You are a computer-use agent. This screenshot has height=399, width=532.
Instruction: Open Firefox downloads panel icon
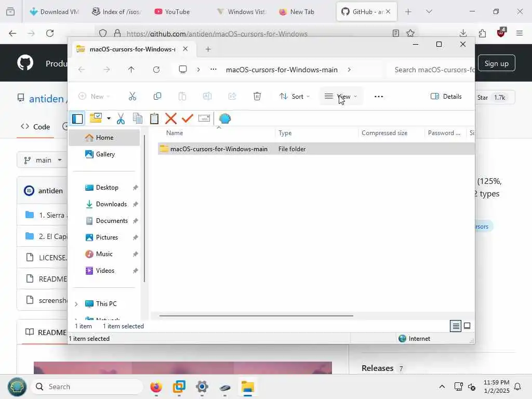tap(463, 33)
